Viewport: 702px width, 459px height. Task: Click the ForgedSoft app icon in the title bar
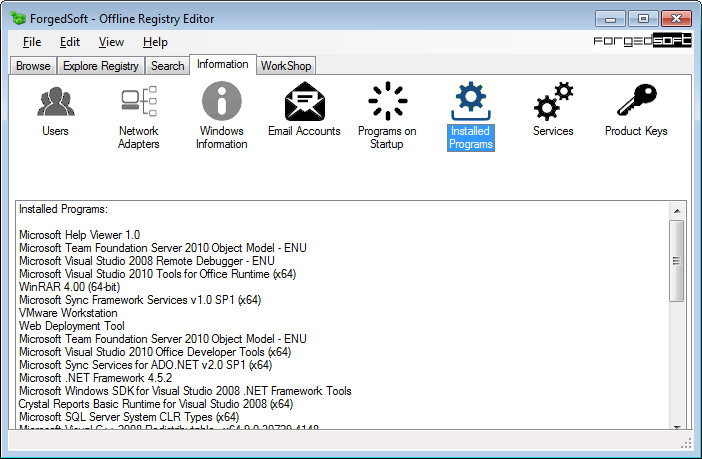click(x=18, y=18)
